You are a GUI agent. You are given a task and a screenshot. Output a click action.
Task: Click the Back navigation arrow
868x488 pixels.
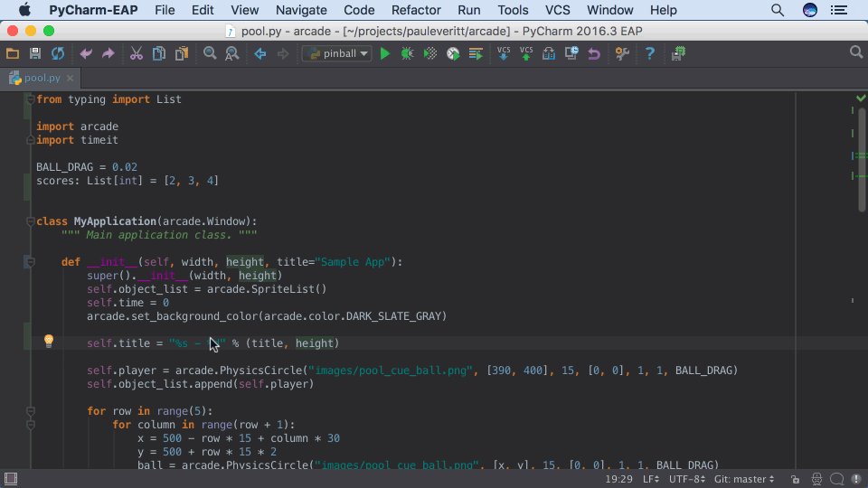259,53
